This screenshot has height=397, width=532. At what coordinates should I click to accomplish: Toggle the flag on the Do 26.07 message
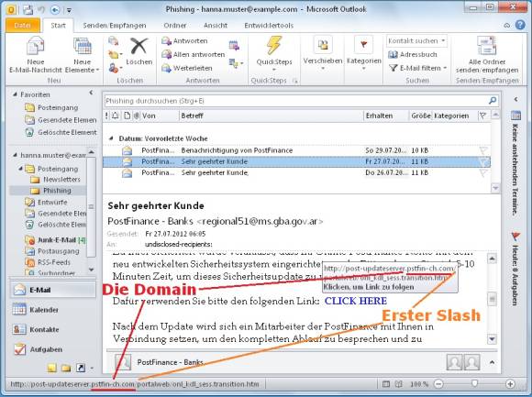pyautogui.click(x=483, y=173)
